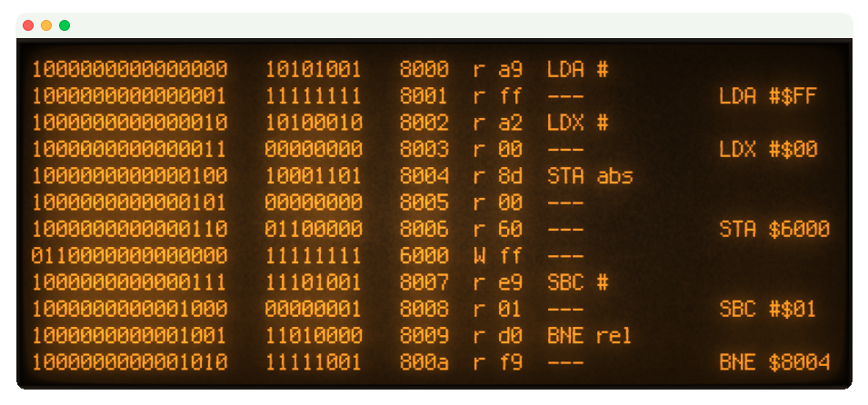Click hex byte a9
Viewport: 868px width, 405px height.
click(x=511, y=70)
